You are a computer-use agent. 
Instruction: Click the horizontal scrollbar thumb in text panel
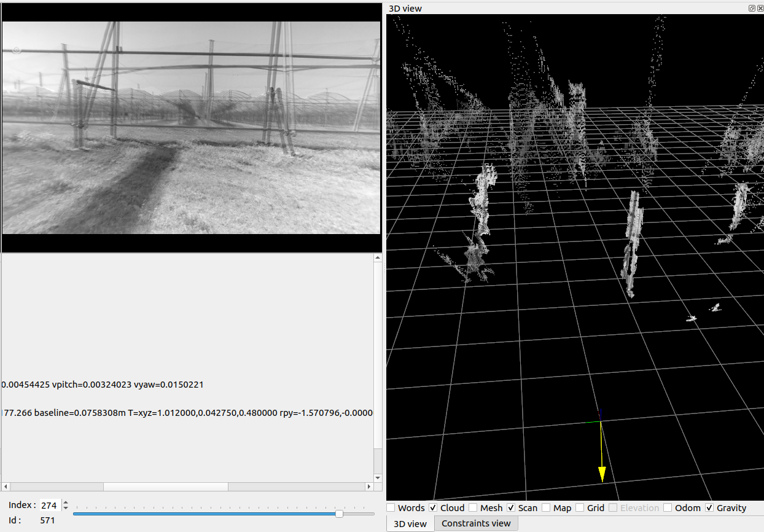point(165,487)
